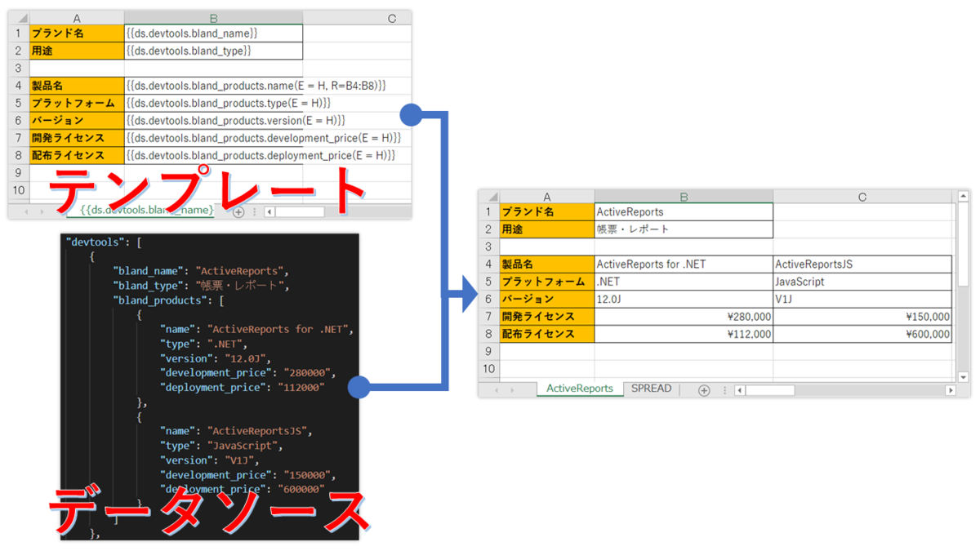
Task: Click 製品名 label in template sheet
Action: pyautogui.click(x=77, y=85)
